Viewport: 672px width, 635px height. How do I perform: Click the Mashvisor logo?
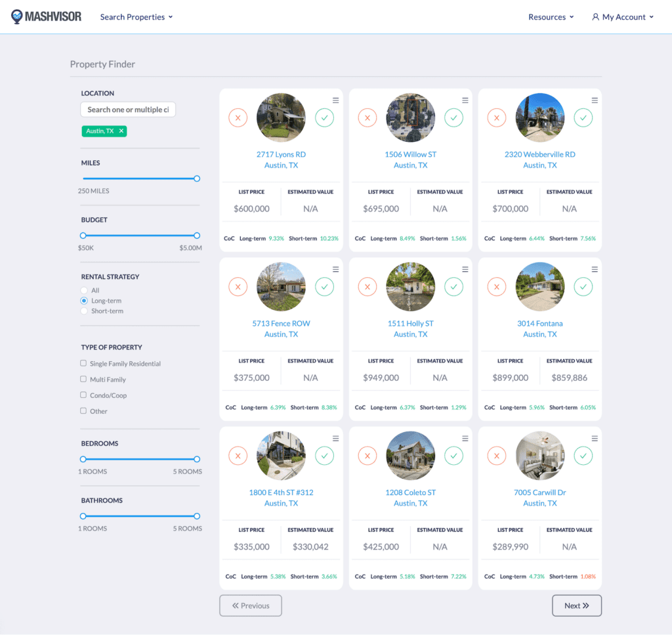point(46,16)
